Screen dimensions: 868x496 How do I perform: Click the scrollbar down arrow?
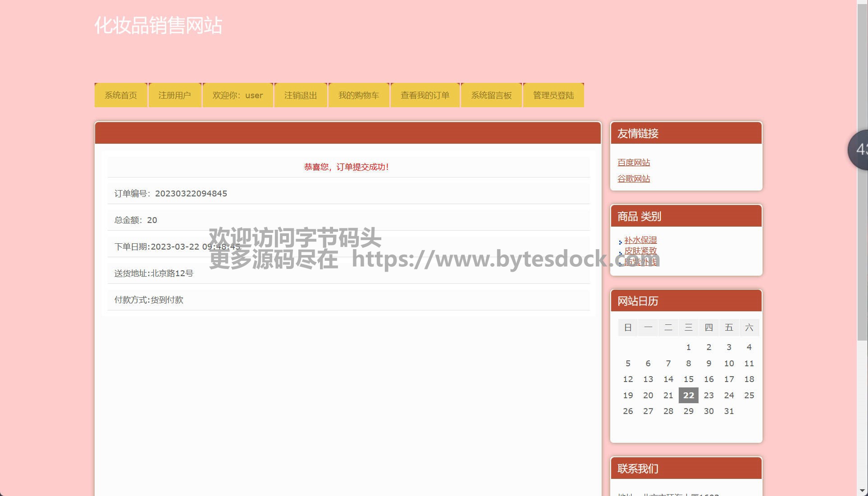coord(862,491)
